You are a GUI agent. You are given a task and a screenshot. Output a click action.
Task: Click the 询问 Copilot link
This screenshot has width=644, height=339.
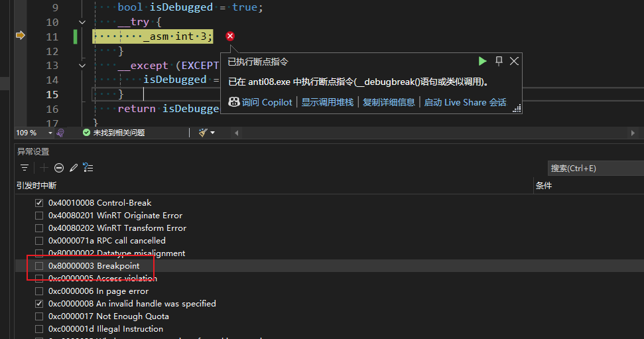pos(261,102)
